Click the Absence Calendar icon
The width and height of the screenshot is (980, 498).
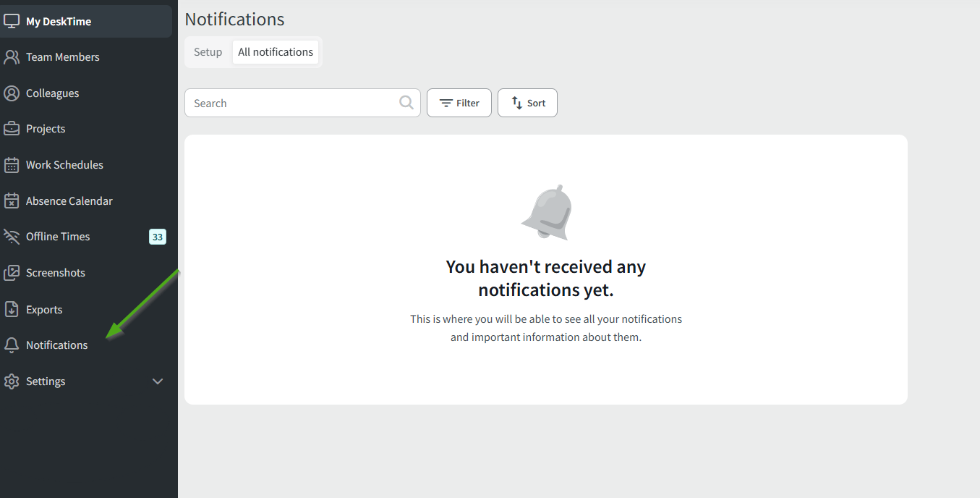[12, 201]
